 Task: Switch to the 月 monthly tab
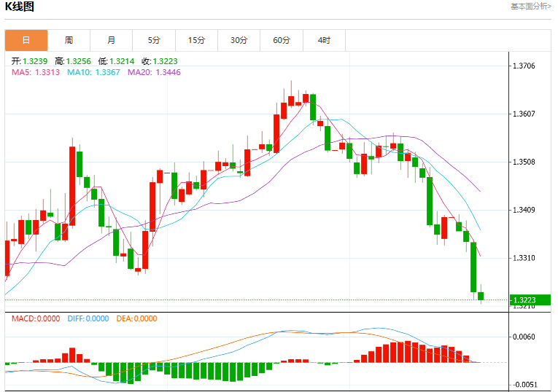112,40
